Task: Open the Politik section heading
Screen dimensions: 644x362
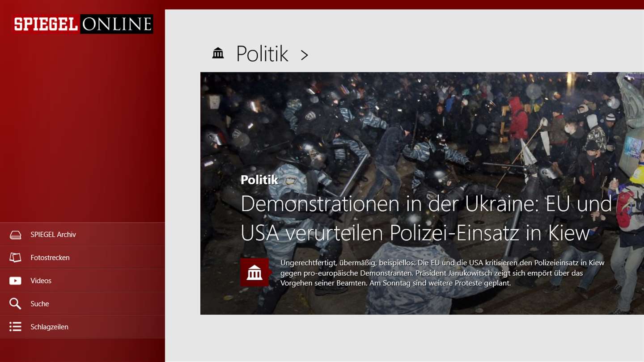Action: (x=262, y=54)
